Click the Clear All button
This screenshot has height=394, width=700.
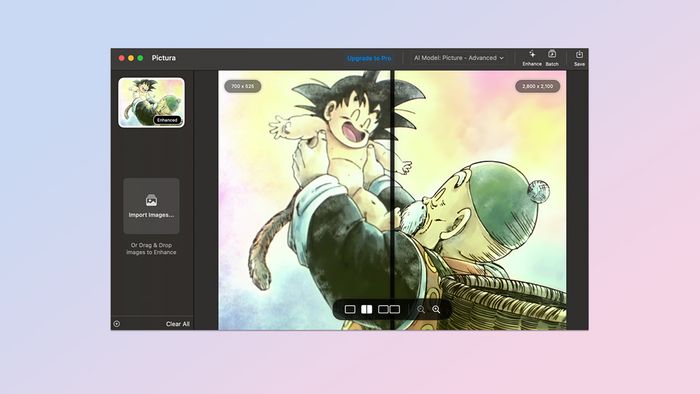178,324
